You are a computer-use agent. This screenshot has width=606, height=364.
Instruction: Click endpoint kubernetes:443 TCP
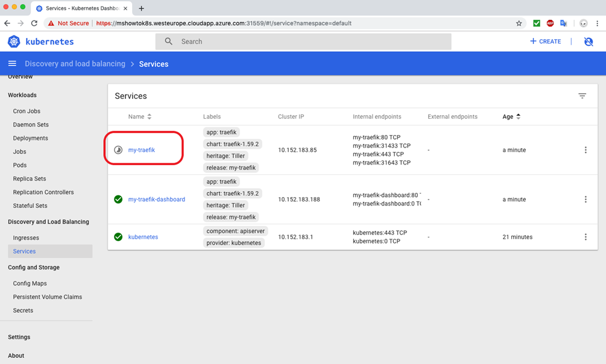point(380,233)
